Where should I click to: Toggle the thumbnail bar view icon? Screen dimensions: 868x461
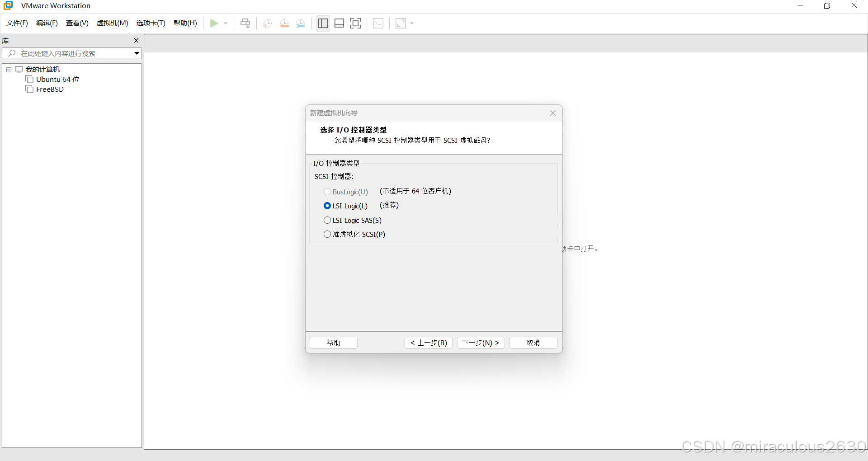click(339, 23)
